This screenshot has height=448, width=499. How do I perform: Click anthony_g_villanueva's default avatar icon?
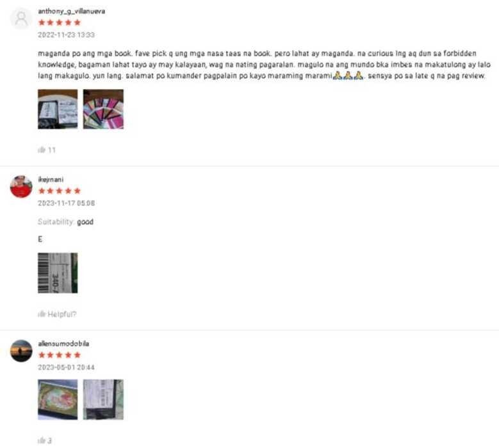21,19
